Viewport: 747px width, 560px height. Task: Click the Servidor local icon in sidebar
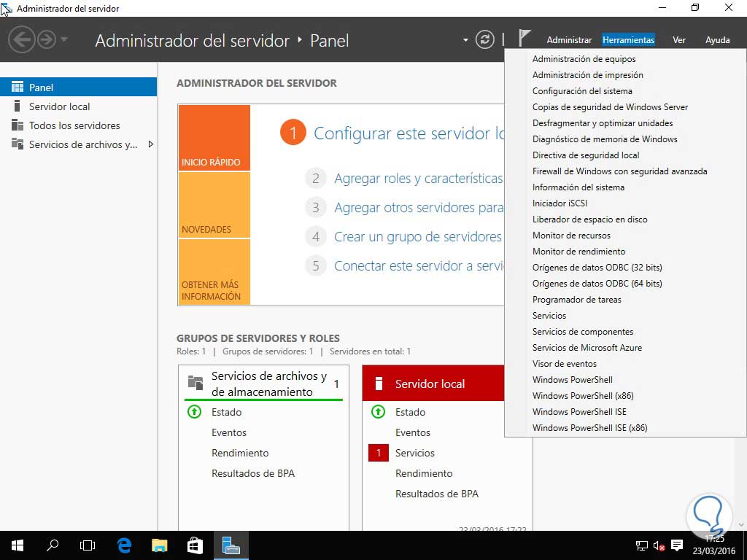click(x=18, y=106)
